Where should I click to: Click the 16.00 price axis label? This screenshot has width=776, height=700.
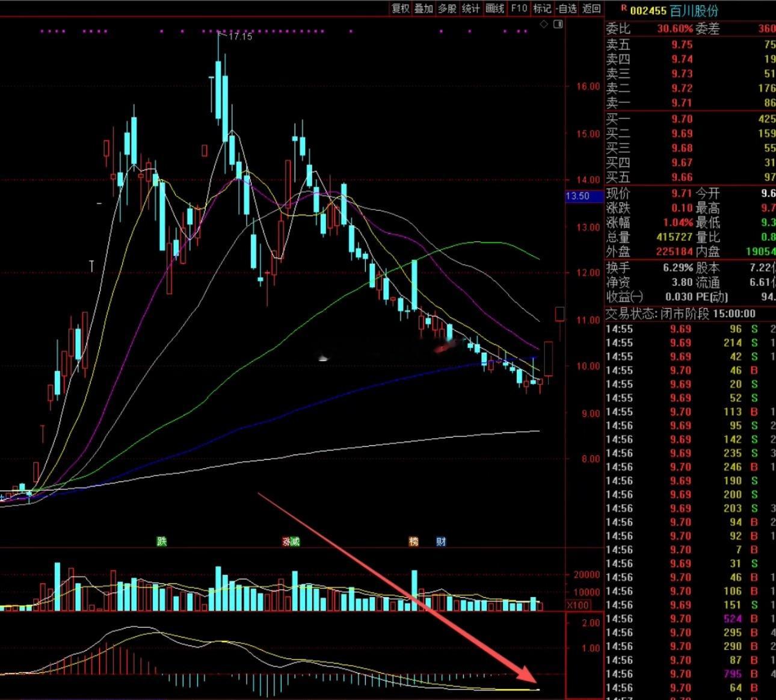pyautogui.click(x=588, y=87)
